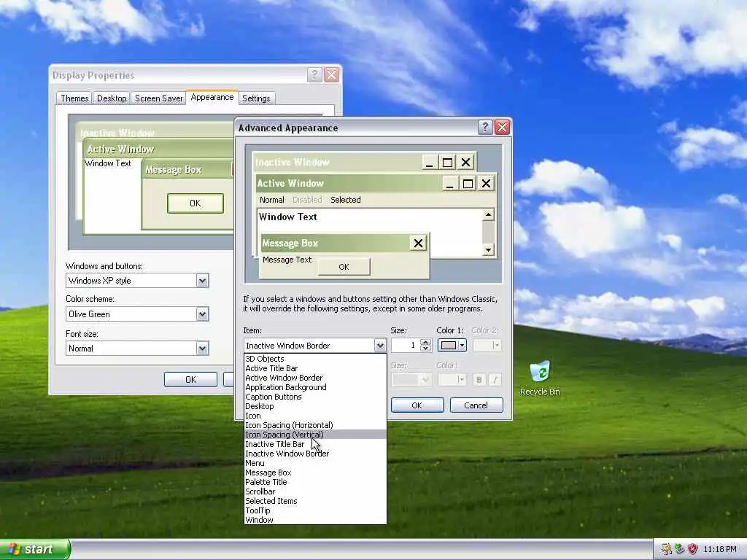Click the preview scrollbar down arrow
The height and width of the screenshot is (560, 747).
pyautogui.click(x=488, y=249)
